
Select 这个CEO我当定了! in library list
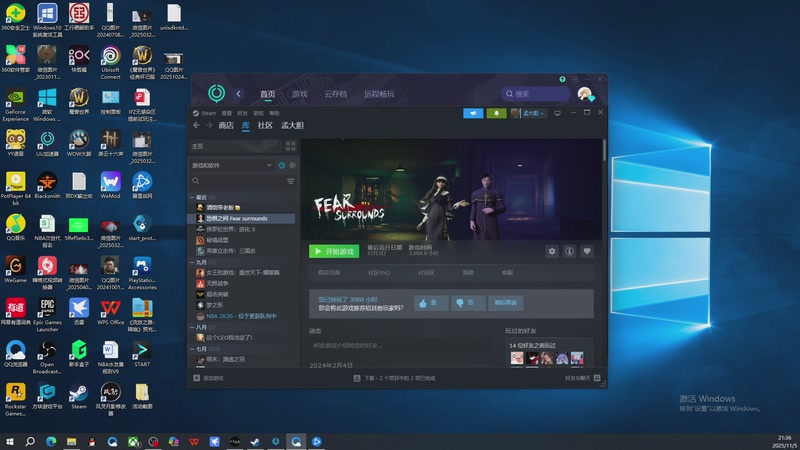[242, 338]
